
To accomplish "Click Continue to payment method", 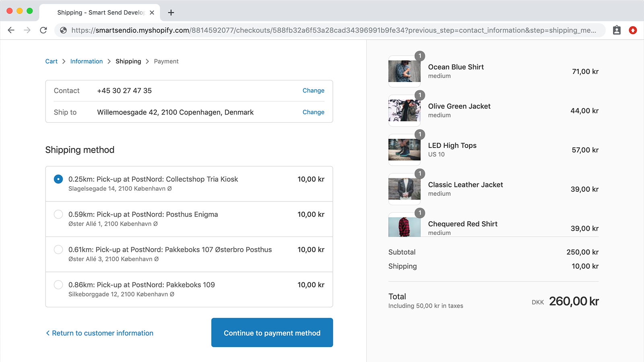I will [272, 333].
